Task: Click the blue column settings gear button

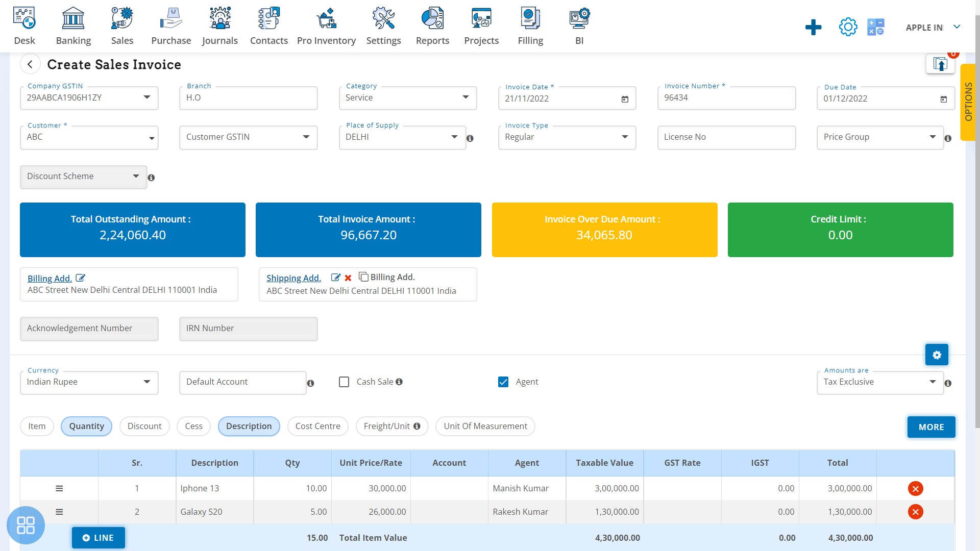Action: (x=937, y=355)
